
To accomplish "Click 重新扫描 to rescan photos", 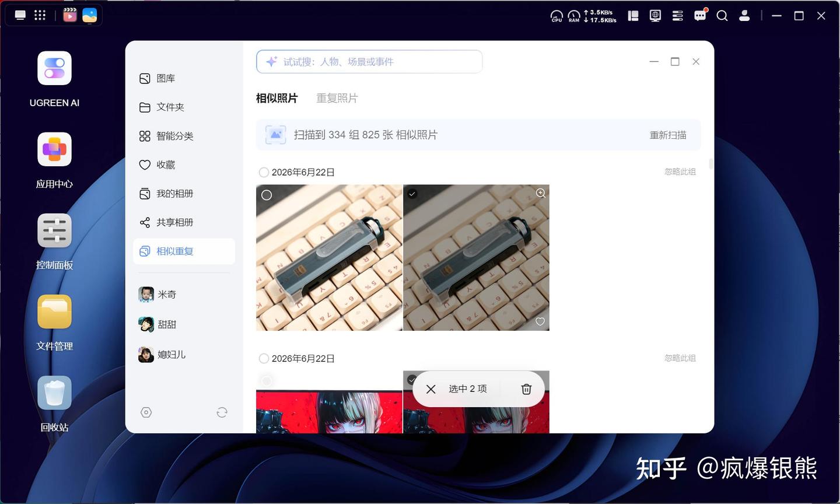I will [668, 135].
